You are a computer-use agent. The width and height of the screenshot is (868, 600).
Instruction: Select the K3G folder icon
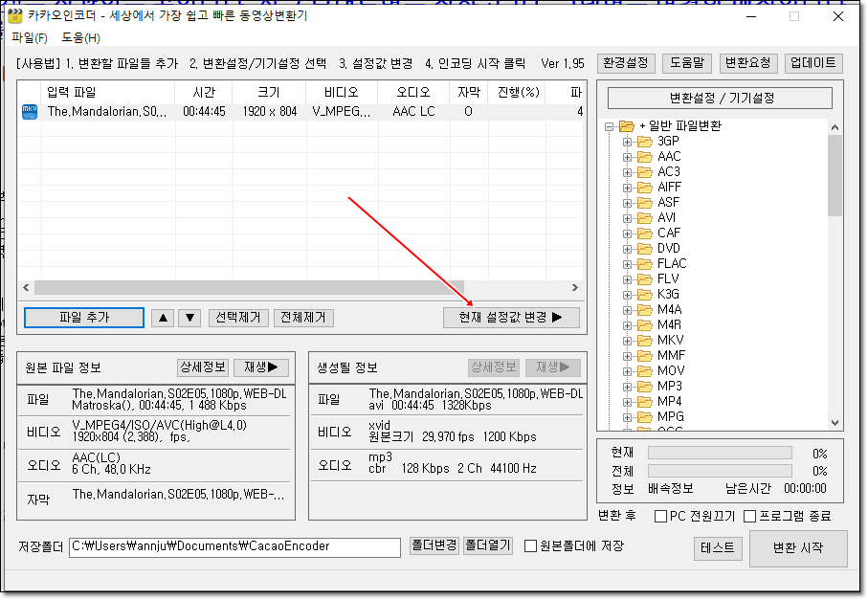[x=644, y=295]
